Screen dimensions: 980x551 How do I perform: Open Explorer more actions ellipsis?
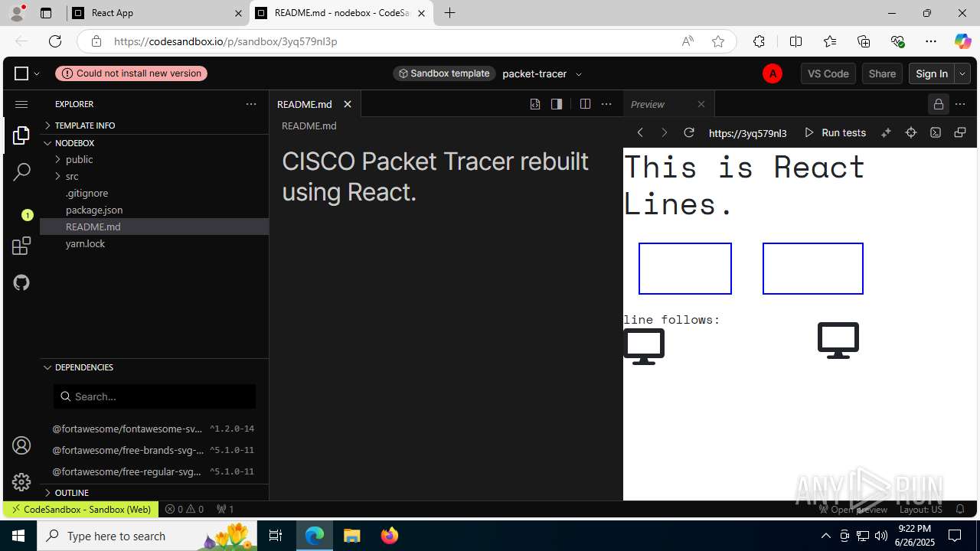251,104
